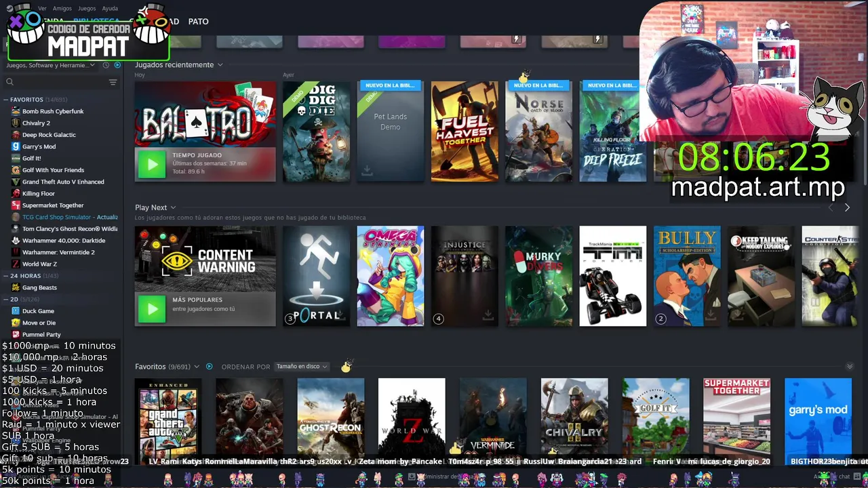
Task: Toggle the ready-to-play filter in sidebar header
Action: tap(117, 65)
